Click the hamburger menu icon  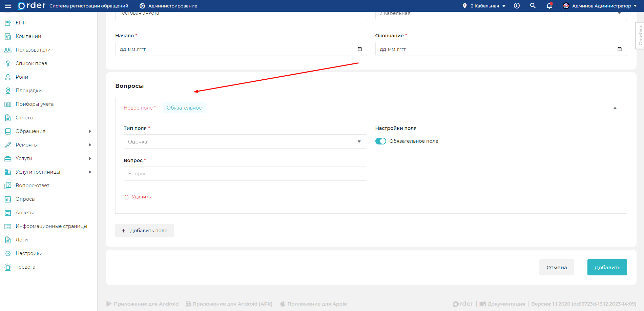click(8, 6)
